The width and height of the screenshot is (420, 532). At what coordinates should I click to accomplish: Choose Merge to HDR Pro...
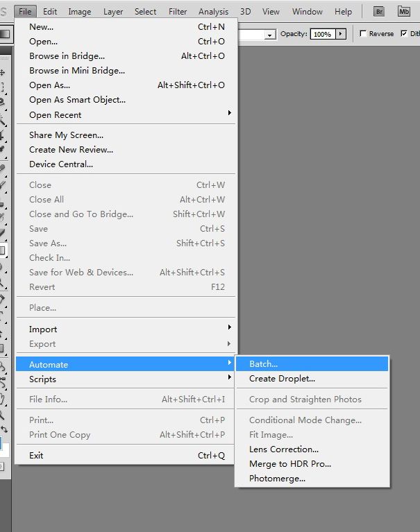pyautogui.click(x=312, y=464)
